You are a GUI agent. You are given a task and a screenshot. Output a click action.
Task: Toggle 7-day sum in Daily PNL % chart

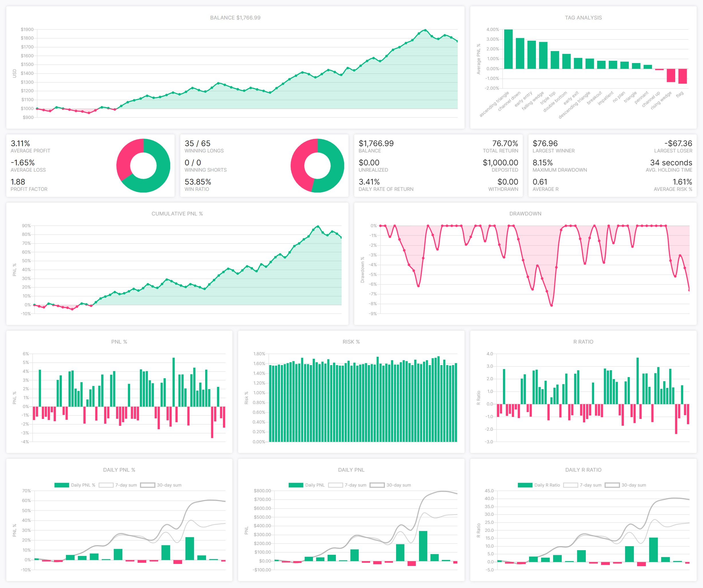118,485
